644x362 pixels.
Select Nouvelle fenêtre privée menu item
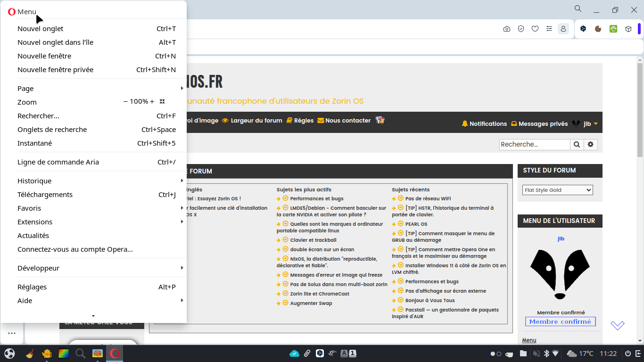click(56, 70)
